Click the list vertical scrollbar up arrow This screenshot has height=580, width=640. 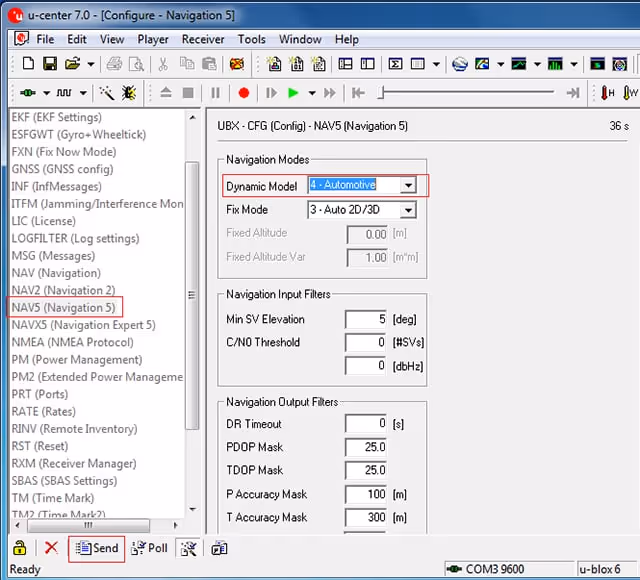pyautogui.click(x=192, y=118)
